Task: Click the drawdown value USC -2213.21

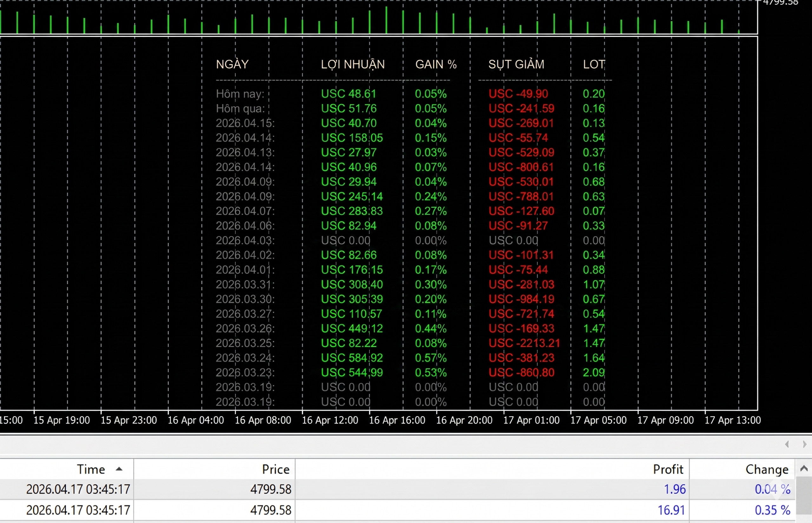Action: coord(524,343)
